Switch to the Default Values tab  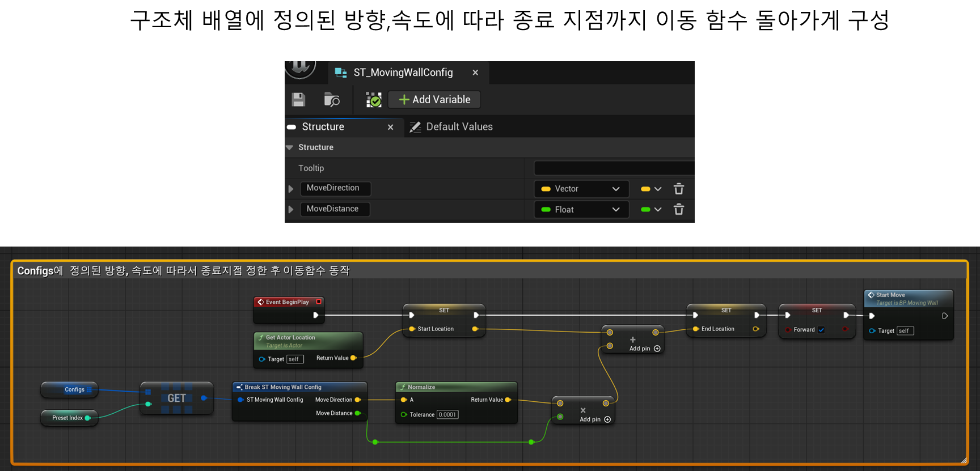[451, 127]
